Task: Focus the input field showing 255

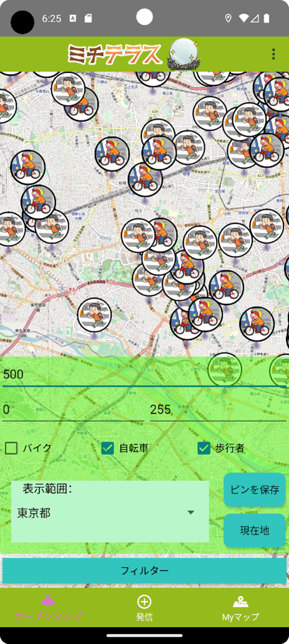Action: click(218, 410)
